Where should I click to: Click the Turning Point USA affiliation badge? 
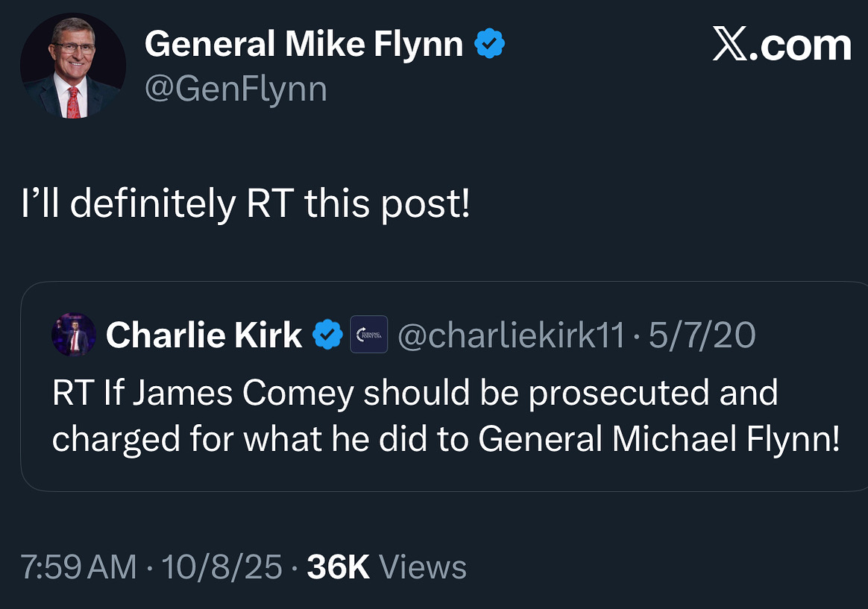tap(369, 335)
